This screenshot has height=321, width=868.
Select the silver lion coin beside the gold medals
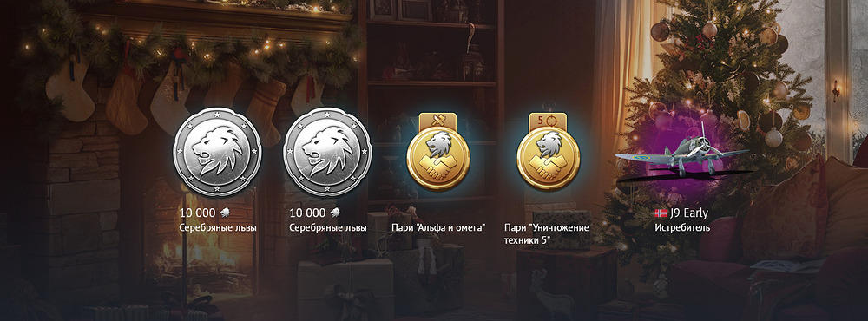coord(327,152)
